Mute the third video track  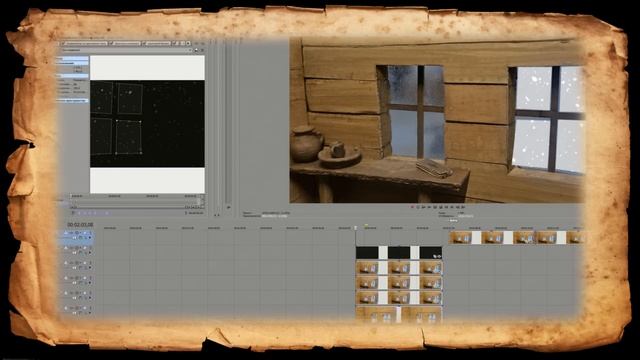(84, 263)
